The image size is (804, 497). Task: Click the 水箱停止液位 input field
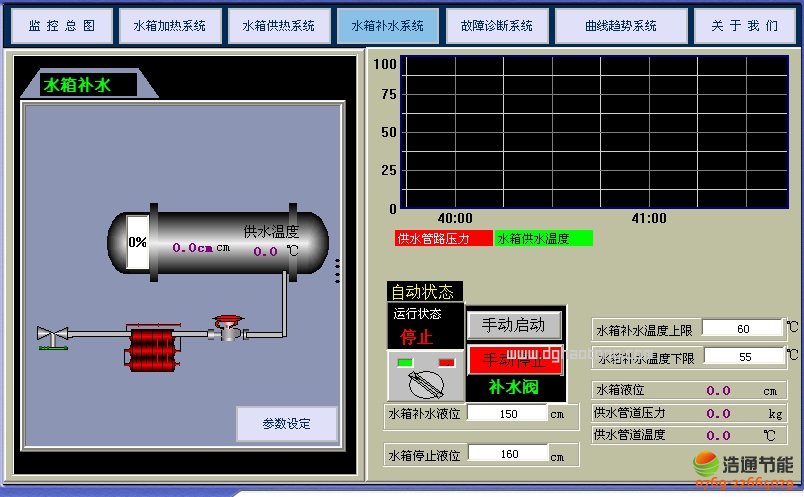[508, 454]
